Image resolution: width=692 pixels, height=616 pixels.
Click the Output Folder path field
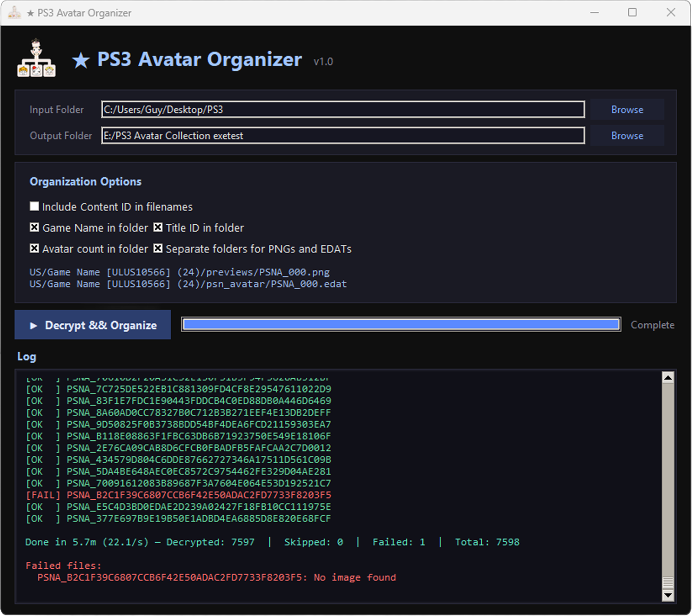click(343, 135)
